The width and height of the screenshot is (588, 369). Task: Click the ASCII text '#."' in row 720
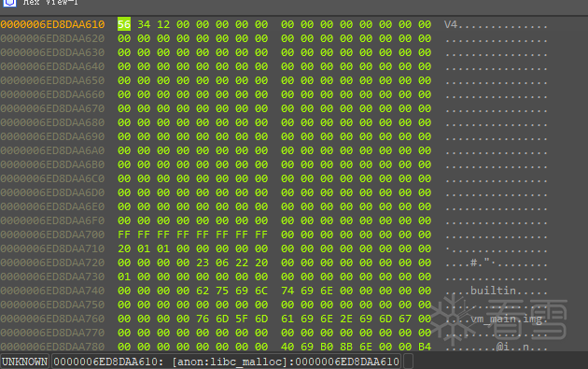pyautogui.click(x=480, y=263)
